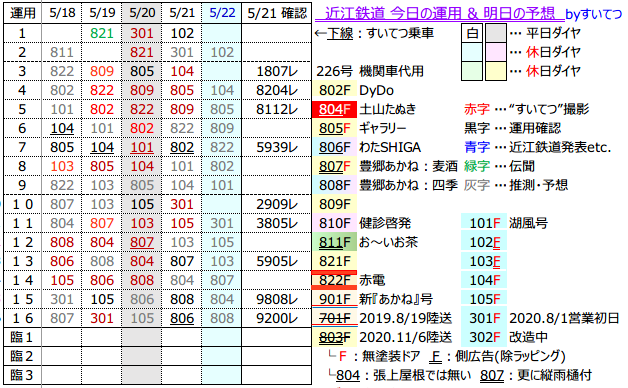
Task: Click the 101F 湖風号 entry
Action: coord(505,223)
